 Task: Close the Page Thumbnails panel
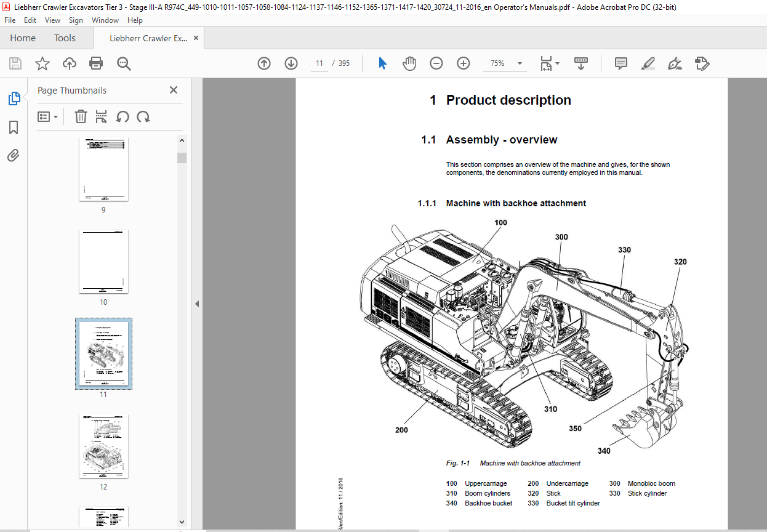coord(174,91)
